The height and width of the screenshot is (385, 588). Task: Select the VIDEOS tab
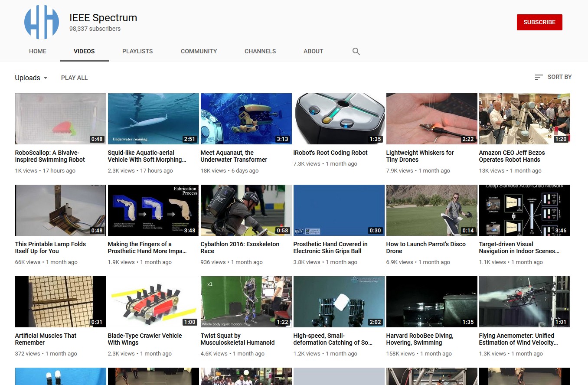tap(84, 51)
